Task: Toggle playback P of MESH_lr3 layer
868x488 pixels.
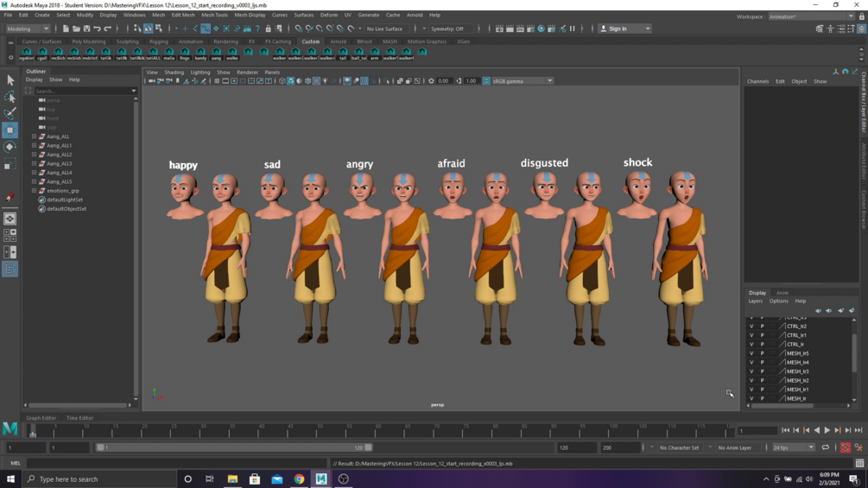Action: [763, 371]
